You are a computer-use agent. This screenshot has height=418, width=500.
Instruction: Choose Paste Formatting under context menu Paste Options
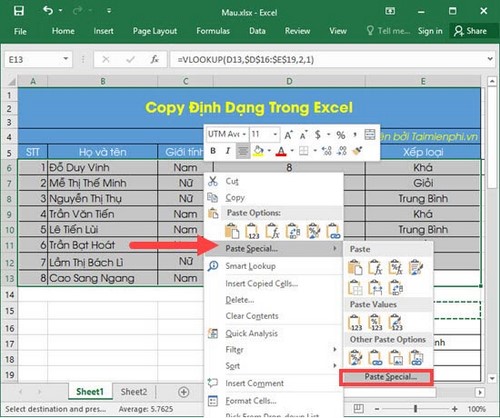coord(313,231)
